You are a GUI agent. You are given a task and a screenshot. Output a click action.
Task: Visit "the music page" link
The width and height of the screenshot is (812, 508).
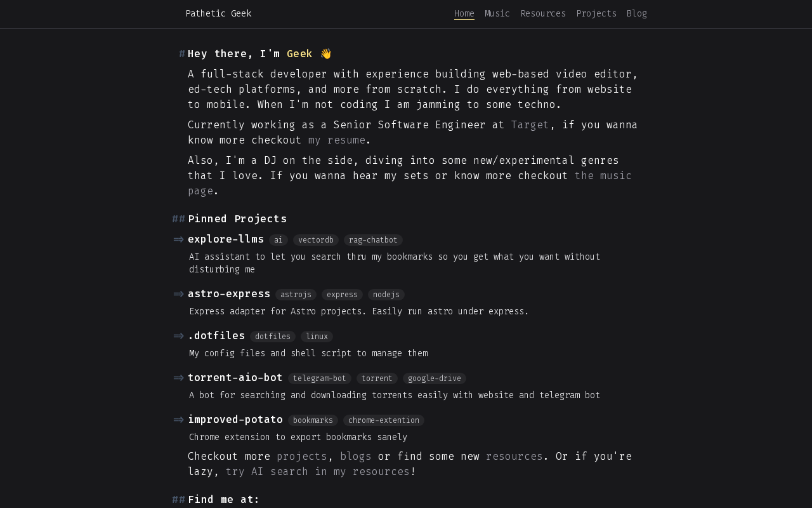pos(603,176)
